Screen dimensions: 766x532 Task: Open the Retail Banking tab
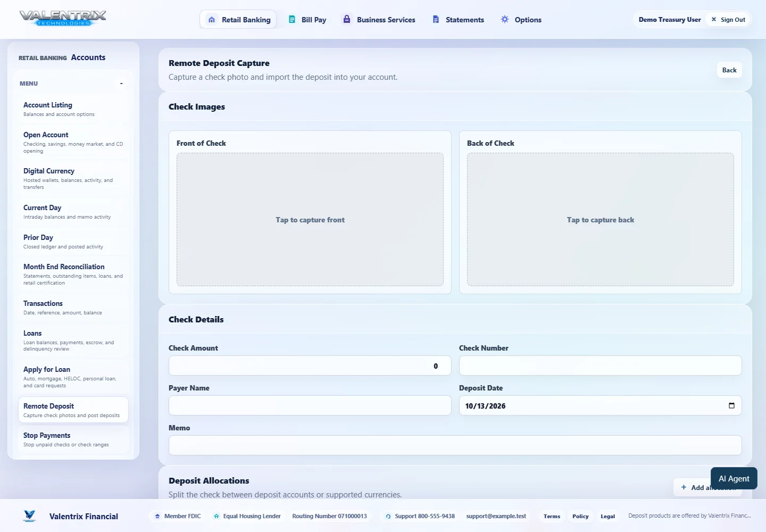coord(238,20)
